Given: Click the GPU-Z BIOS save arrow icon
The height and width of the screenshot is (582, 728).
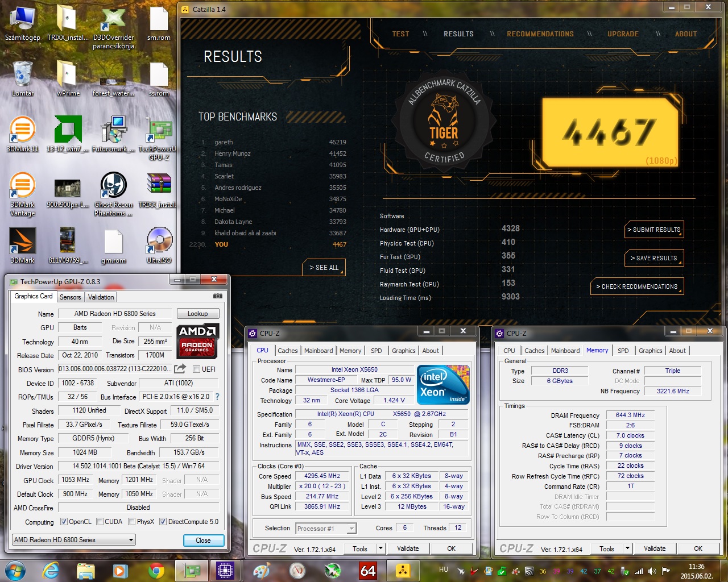Looking at the screenshot, I should point(180,369).
